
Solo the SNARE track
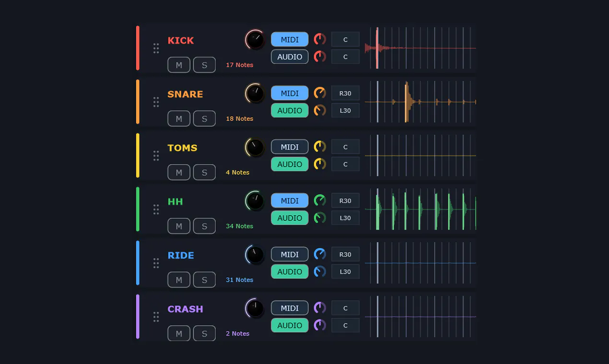[x=204, y=119]
